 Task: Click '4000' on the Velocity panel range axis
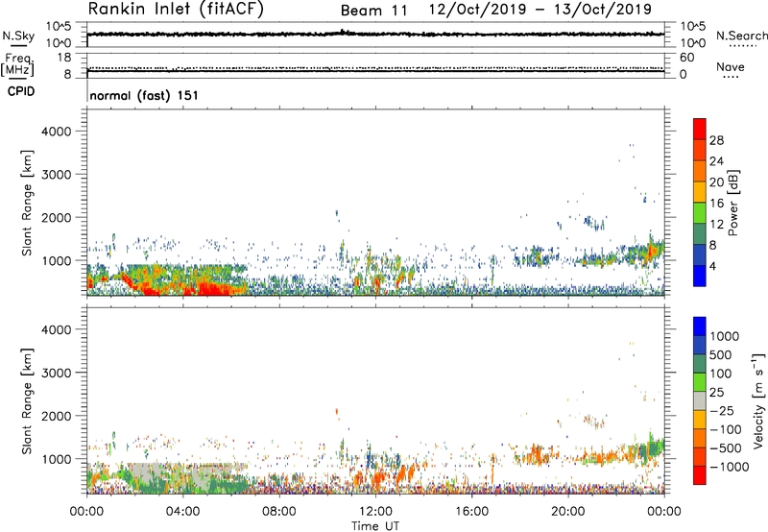coord(56,329)
